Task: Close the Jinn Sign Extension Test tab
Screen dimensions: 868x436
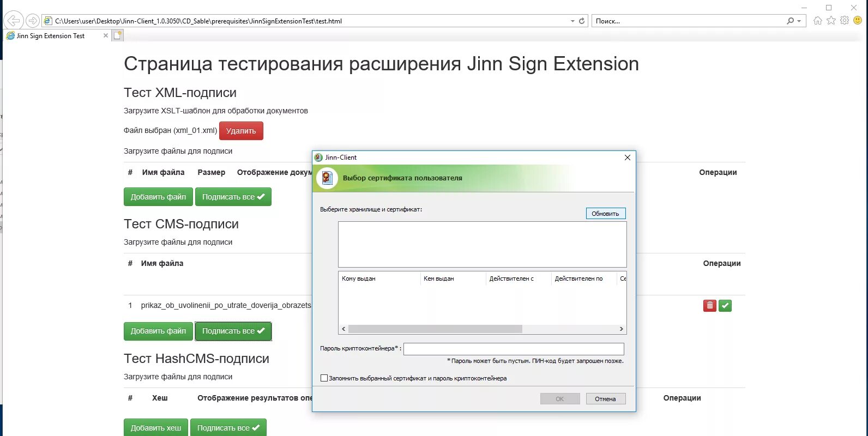Action: (x=106, y=35)
